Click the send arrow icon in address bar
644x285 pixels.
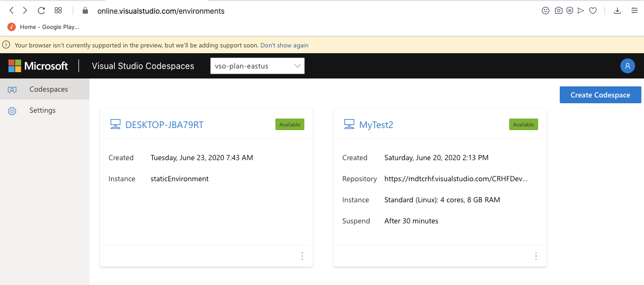(581, 11)
